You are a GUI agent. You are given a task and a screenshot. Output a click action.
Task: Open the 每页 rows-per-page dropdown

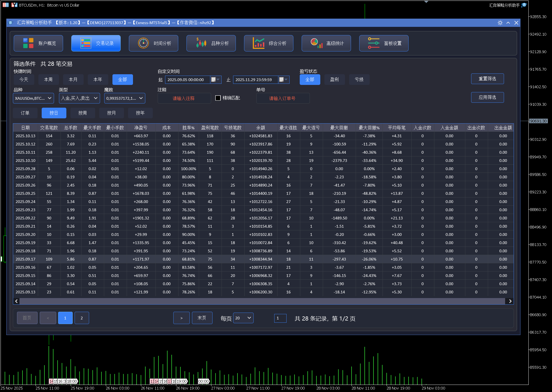(x=243, y=318)
